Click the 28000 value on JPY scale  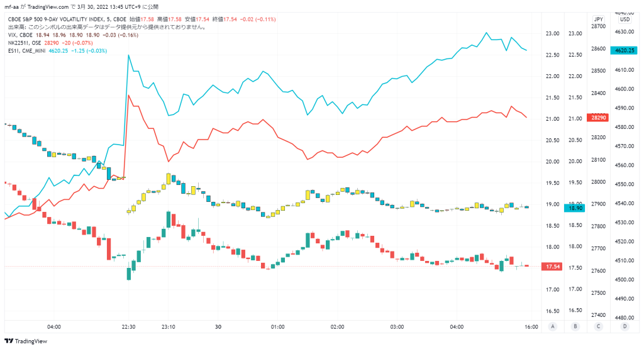point(599,182)
